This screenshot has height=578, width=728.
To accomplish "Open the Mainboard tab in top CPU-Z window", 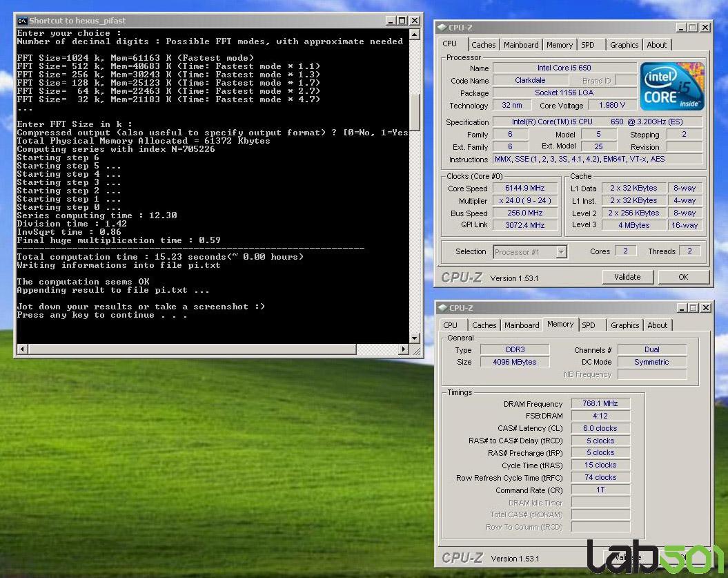I will click(x=521, y=45).
